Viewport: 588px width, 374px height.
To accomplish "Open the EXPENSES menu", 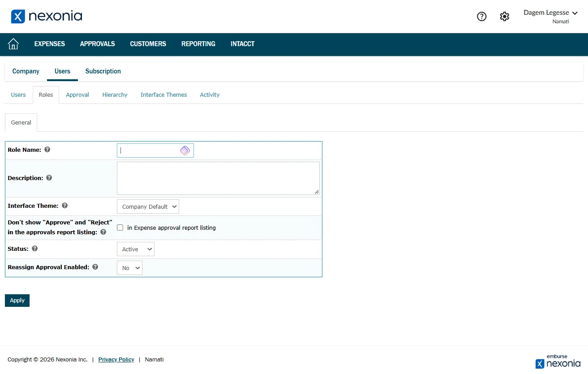I will (50, 44).
